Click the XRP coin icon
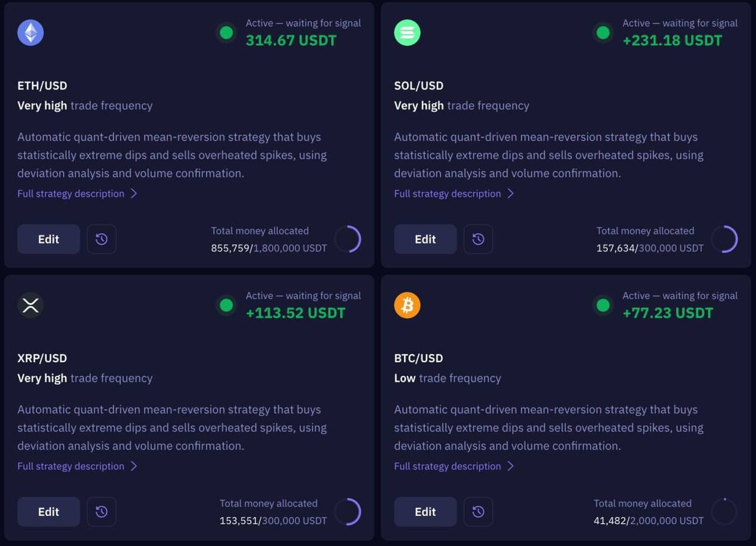Screen dimensions: 756x546 [x=30, y=305]
